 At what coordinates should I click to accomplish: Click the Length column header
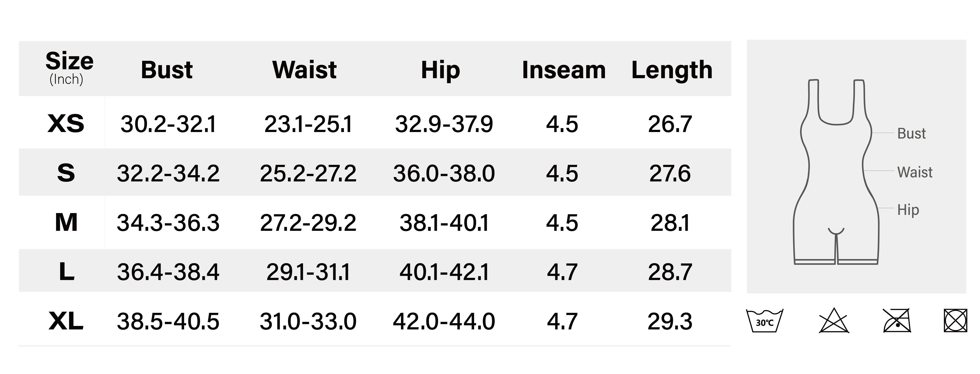(672, 70)
